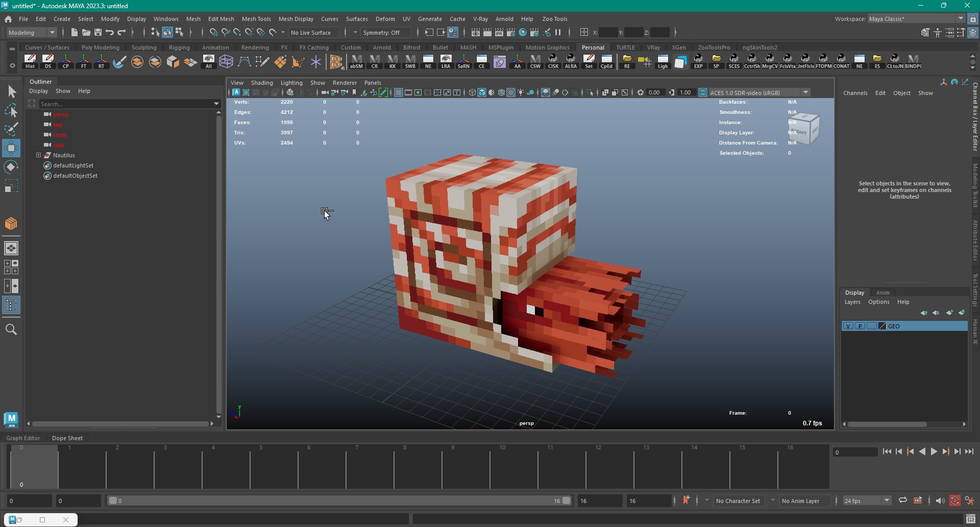Select the persp camera in Outliner
Viewport: 980px width, 527px height.
(60, 114)
